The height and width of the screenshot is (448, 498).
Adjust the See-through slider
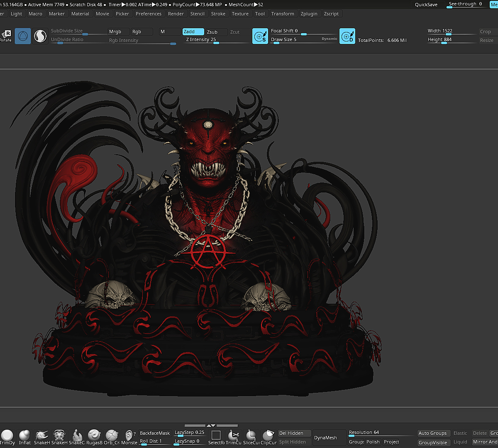(x=466, y=5)
